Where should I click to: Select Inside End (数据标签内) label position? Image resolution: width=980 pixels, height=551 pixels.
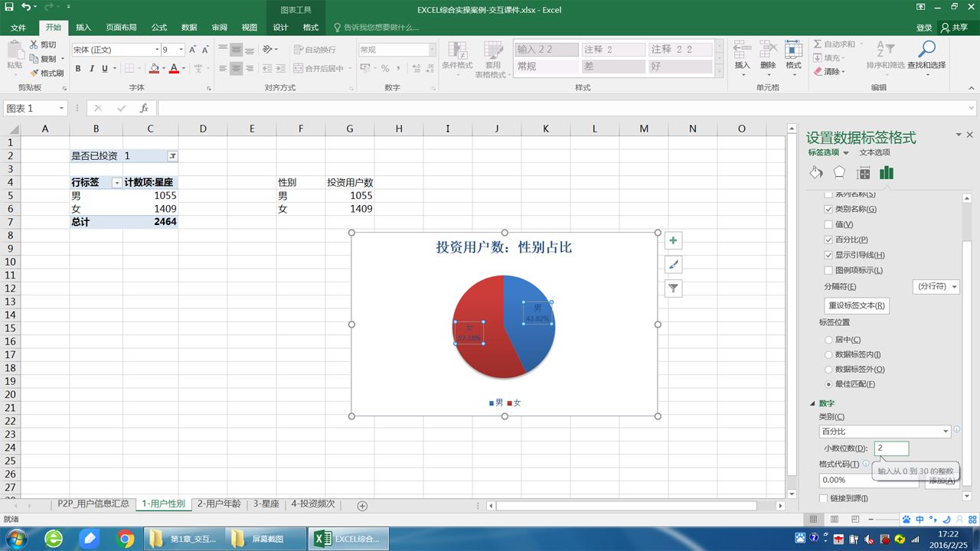tap(828, 354)
